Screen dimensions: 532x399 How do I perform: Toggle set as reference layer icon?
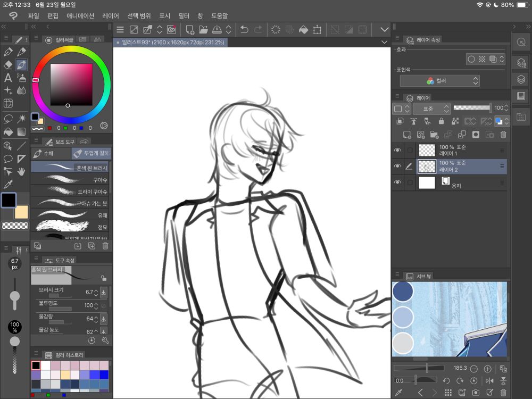coord(413,121)
